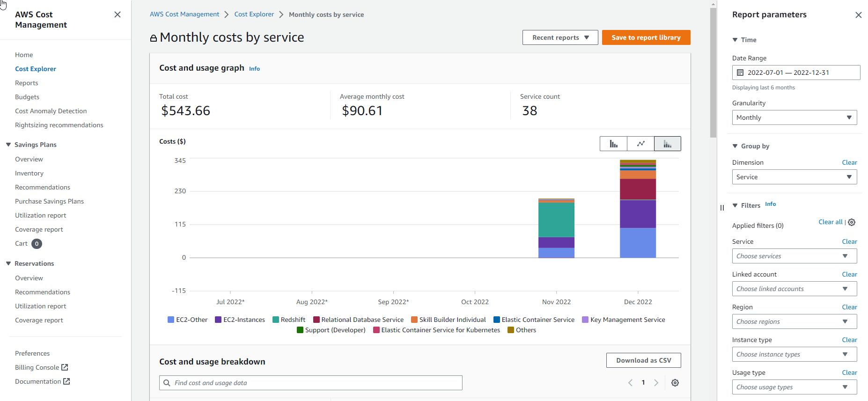This screenshot has height=401, width=868.
Task: Open Filters Info link
Action: coord(770,204)
